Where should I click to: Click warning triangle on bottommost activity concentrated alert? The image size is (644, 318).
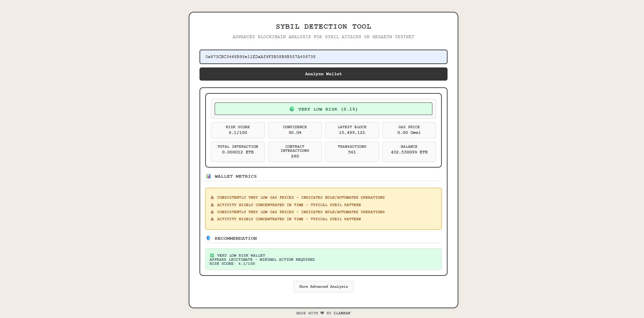212,219
